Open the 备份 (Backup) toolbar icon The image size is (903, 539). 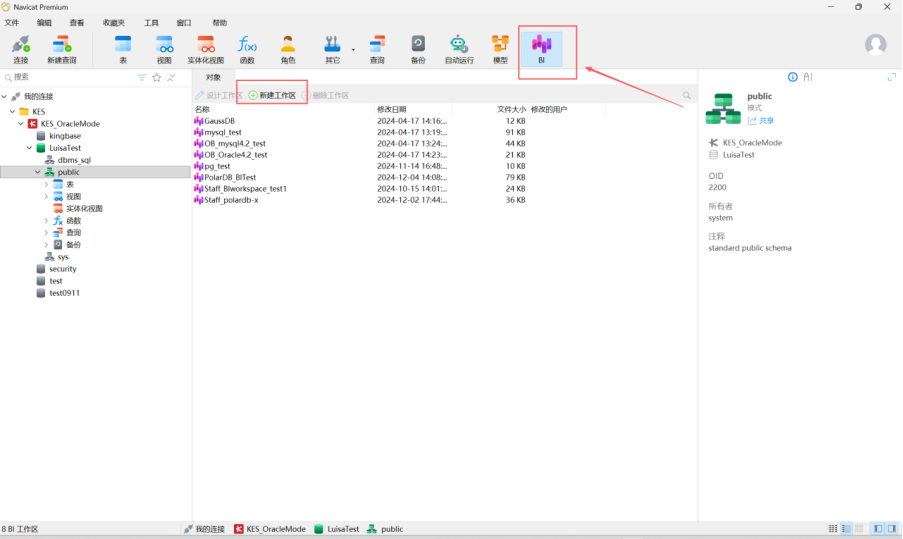tap(418, 48)
